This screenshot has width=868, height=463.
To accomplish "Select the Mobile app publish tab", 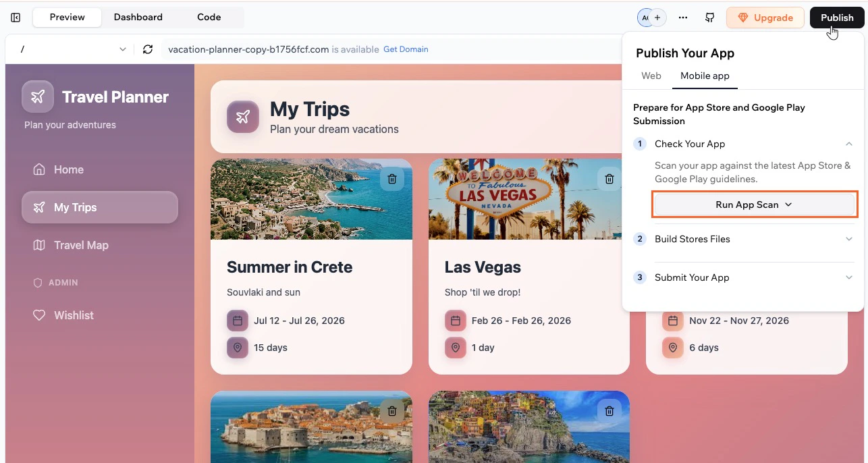I will click(705, 76).
